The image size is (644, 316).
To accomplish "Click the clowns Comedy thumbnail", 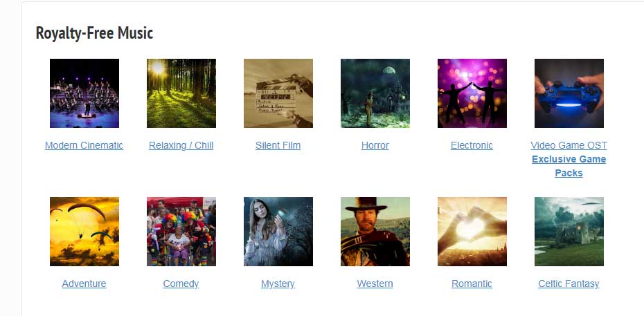I will pyautogui.click(x=181, y=232).
